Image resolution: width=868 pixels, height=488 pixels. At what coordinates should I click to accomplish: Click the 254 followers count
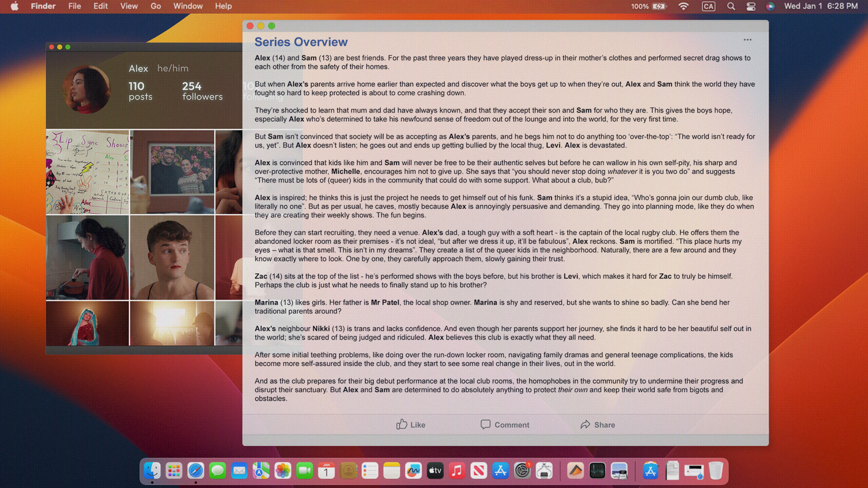(202, 91)
